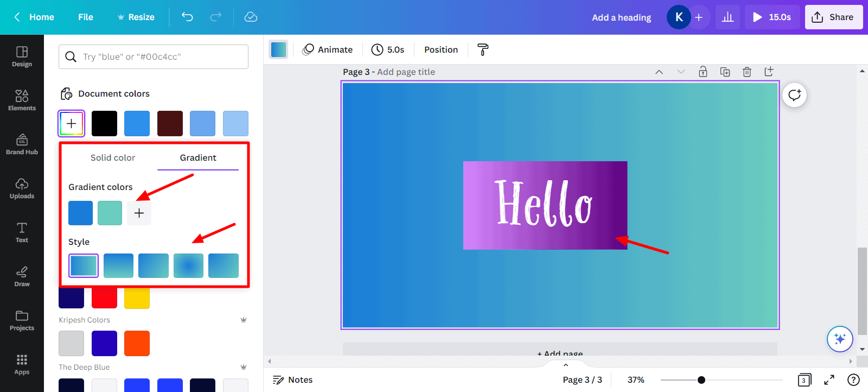Open the Elements panel in sidebar
The height and width of the screenshot is (392, 868).
(x=22, y=100)
